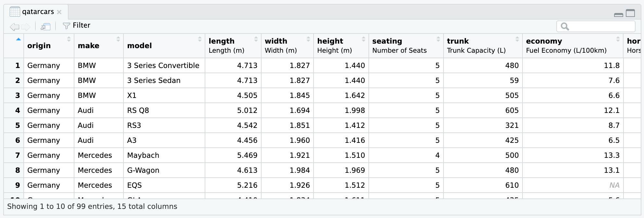Sort by row index arrow

point(19,39)
